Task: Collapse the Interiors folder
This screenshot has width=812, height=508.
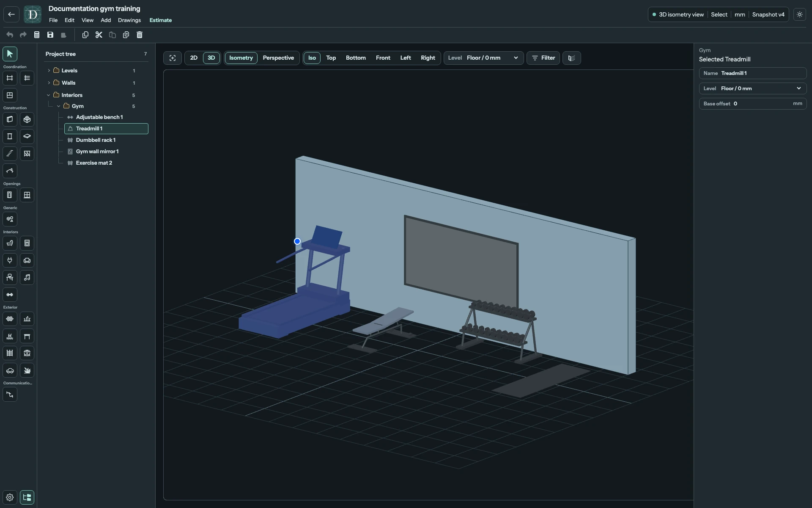Action: click(49, 95)
